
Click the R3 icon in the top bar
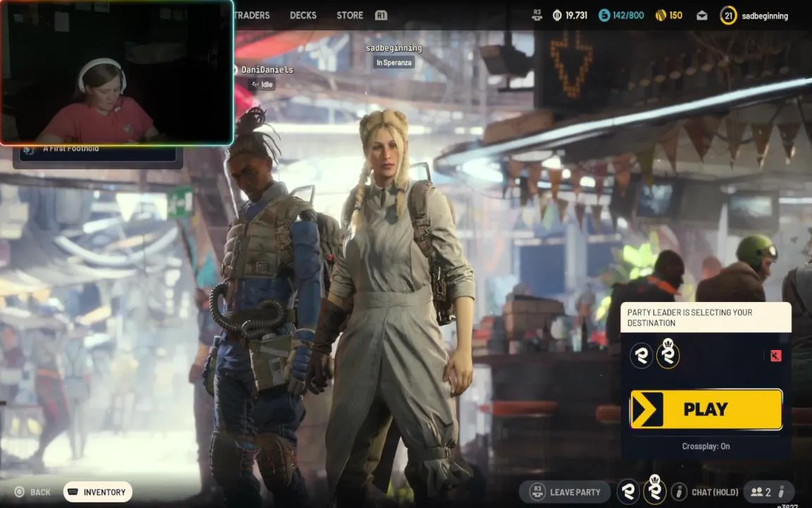point(537,15)
